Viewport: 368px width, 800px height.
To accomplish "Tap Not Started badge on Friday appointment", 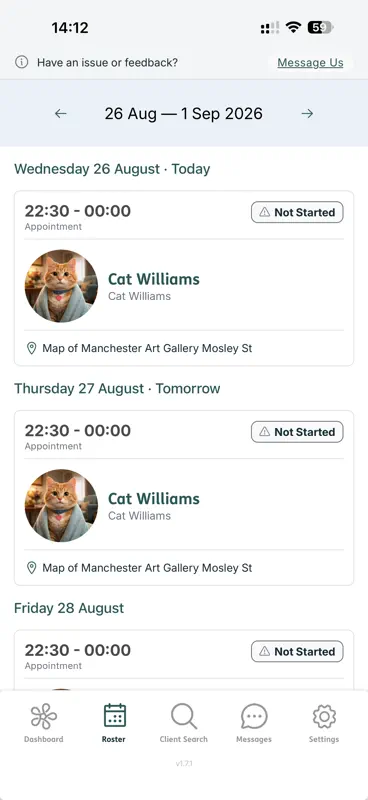I will pyautogui.click(x=297, y=652).
